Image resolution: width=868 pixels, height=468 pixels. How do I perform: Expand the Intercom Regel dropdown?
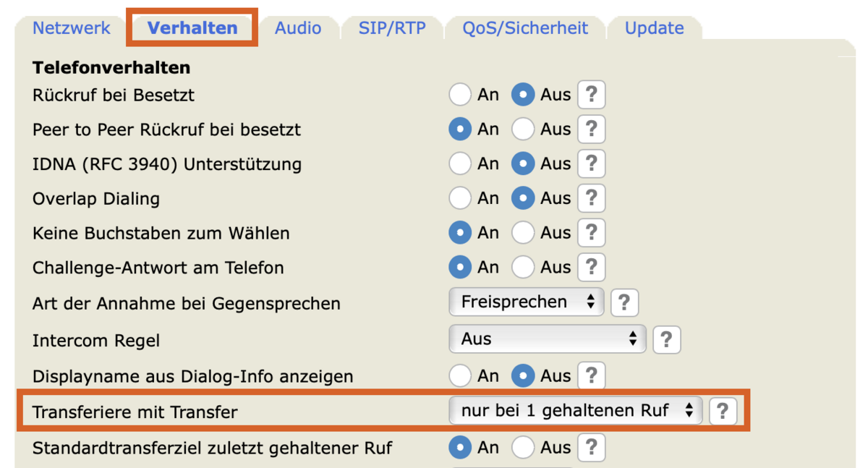pyautogui.click(x=547, y=339)
